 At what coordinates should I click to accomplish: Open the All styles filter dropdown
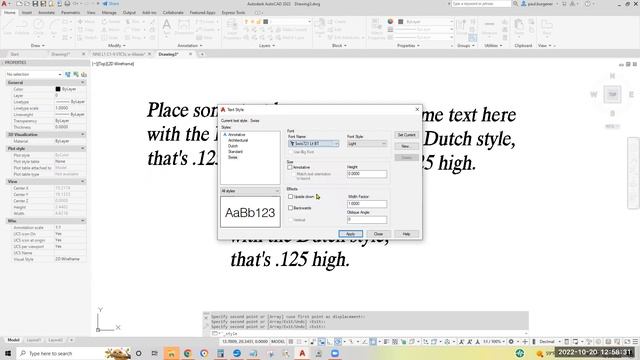pos(250,191)
